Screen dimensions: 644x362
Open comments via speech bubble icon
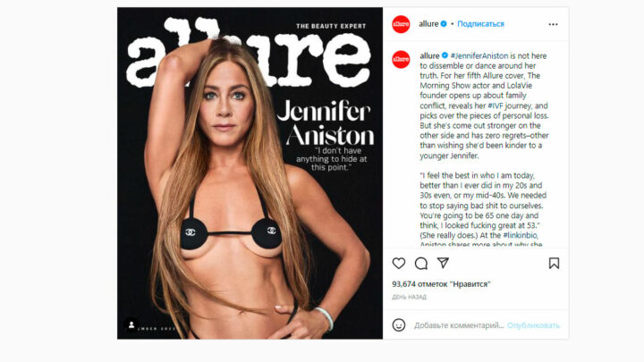click(421, 263)
